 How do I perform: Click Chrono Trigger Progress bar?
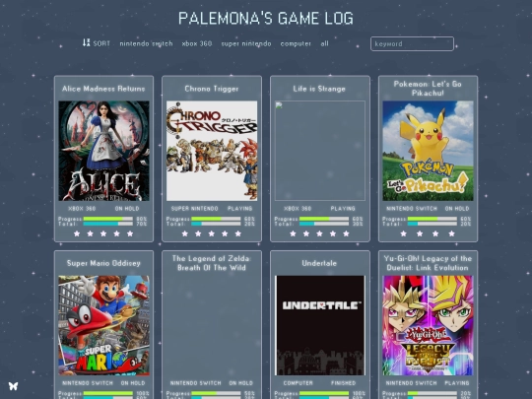pyautogui.click(x=216, y=219)
